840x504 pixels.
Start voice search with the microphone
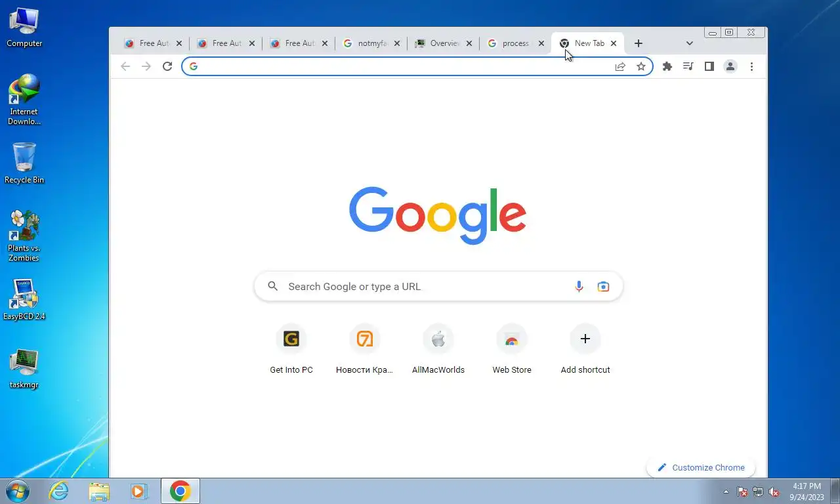pyautogui.click(x=579, y=286)
